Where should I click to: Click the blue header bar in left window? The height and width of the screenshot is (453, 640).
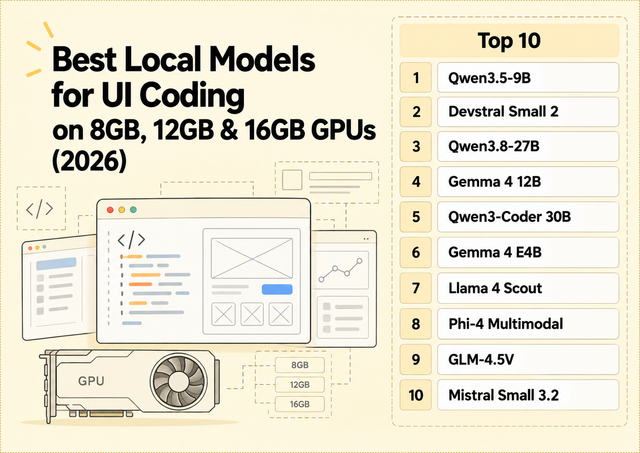click(x=56, y=264)
